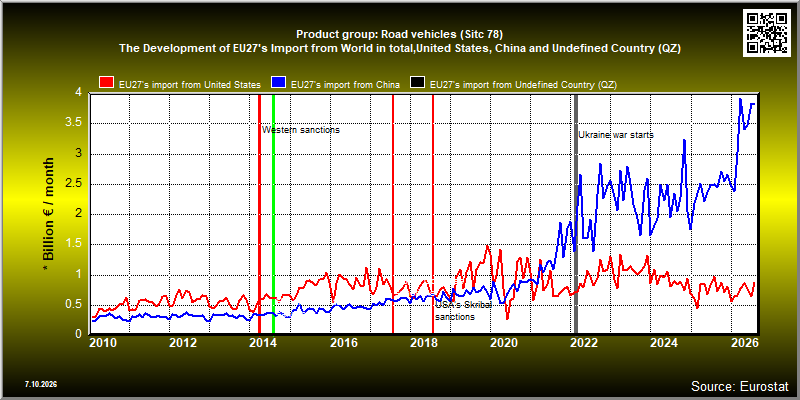Screen dimensions: 800x400
Task: Click the blue China legend swatch
Action: tap(279, 84)
